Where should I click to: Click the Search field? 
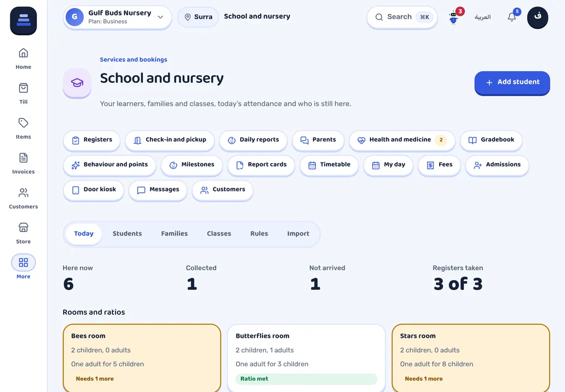pos(402,17)
